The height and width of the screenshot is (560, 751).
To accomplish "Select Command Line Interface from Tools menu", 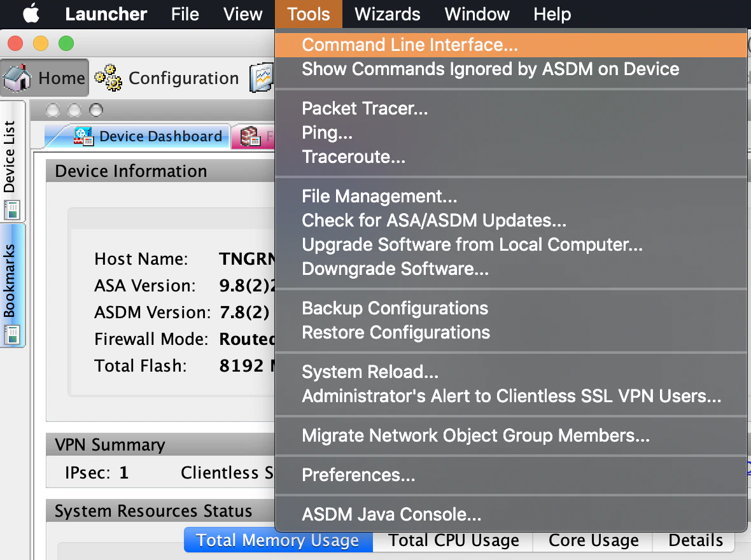I will [409, 45].
